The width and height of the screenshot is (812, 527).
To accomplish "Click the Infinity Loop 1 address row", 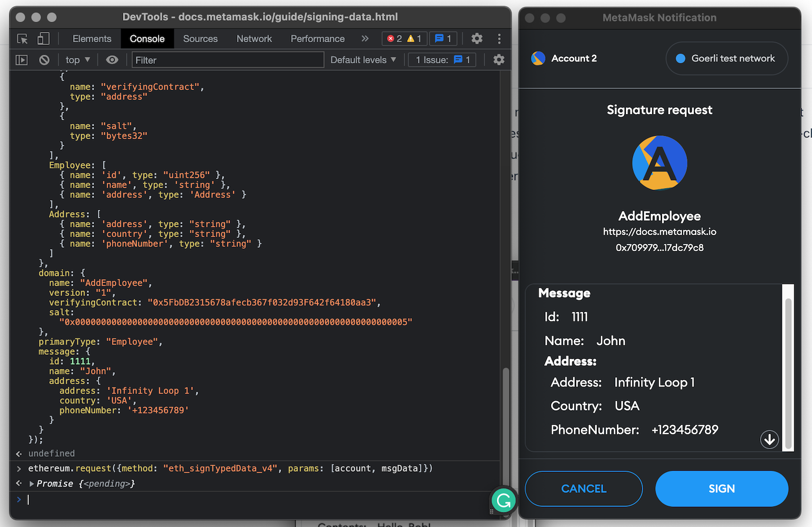I will 623,383.
